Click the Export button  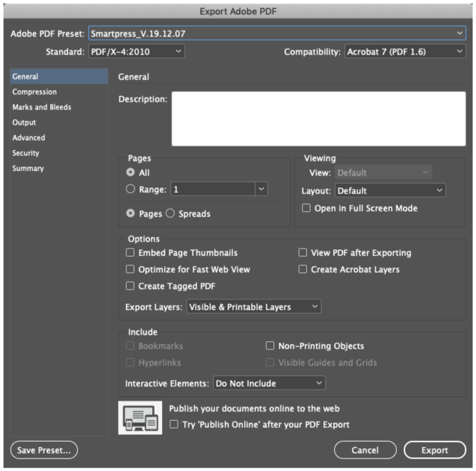pos(435,450)
